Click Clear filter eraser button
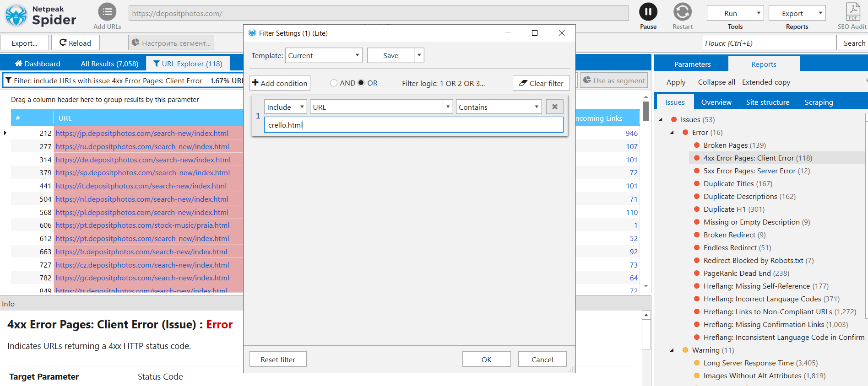This screenshot has height=386, width=868. pos(541,83)
